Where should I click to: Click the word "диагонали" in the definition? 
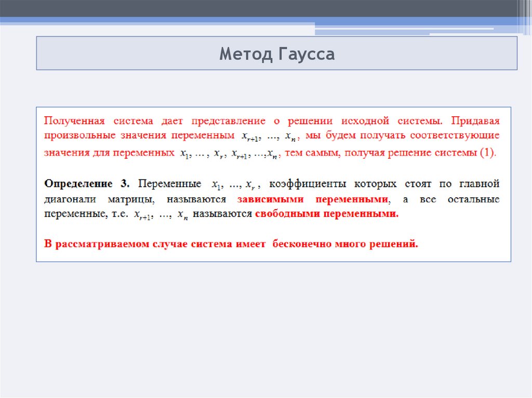coord(70,199)
